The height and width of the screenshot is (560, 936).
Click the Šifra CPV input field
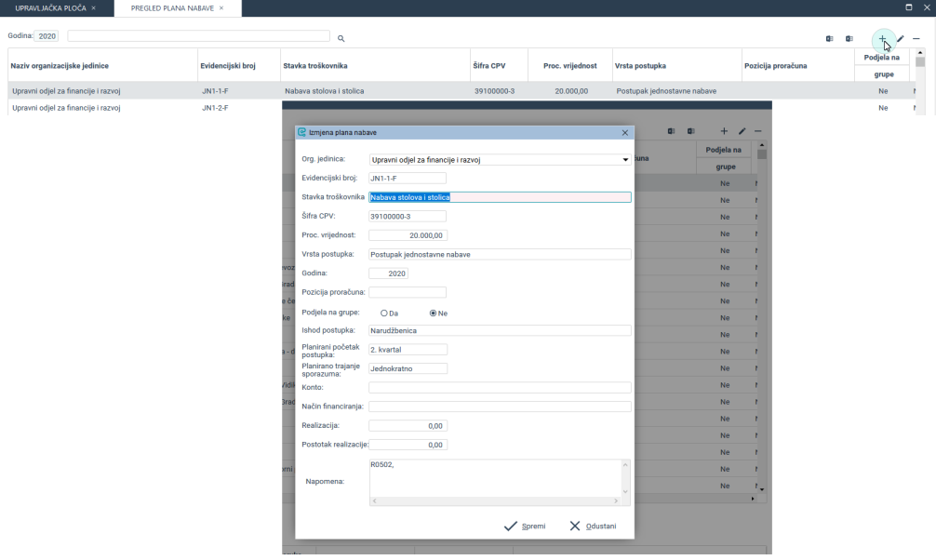(408, 217)
